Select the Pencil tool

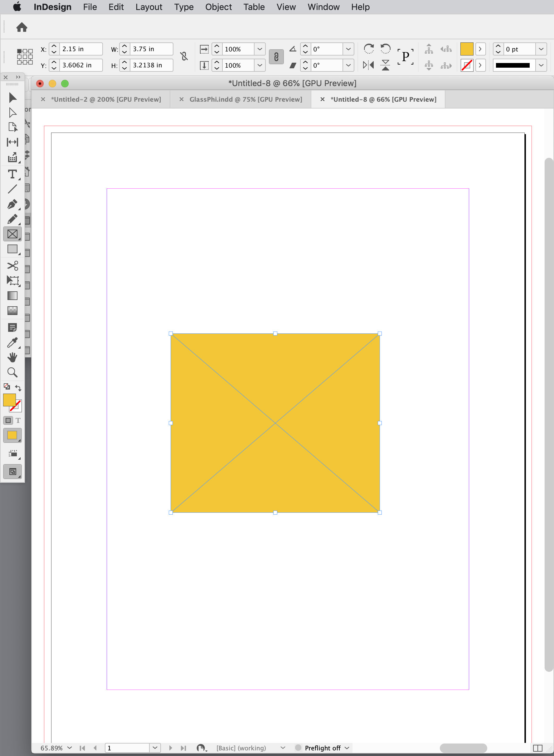tap(13, 219)
